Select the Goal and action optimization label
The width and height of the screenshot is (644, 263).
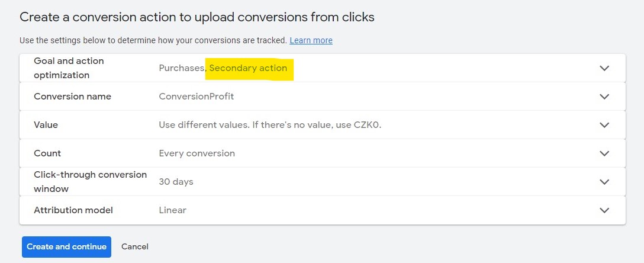[x=69, y=68]
